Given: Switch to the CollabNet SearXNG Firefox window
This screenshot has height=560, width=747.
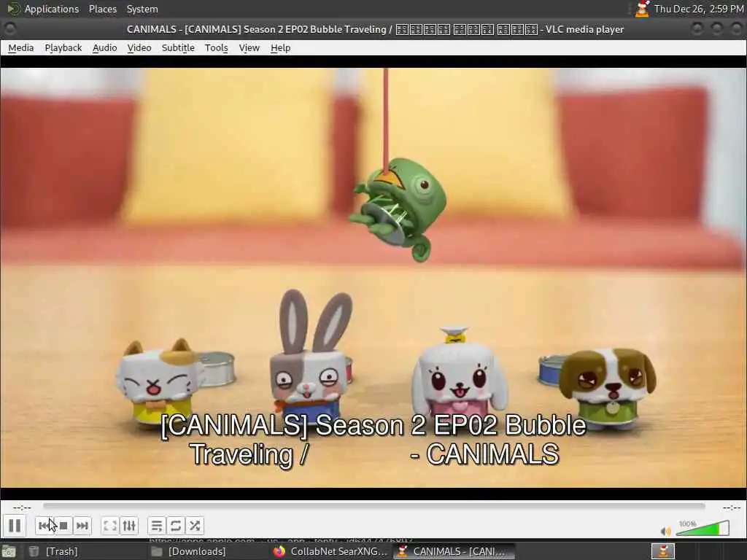Looking at the screenshot, I should click(x=330, y=551).
